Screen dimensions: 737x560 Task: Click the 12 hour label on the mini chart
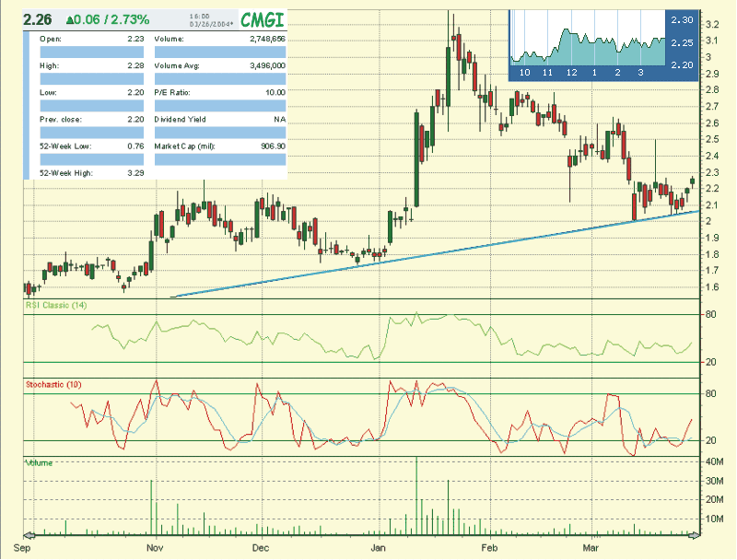571,73
